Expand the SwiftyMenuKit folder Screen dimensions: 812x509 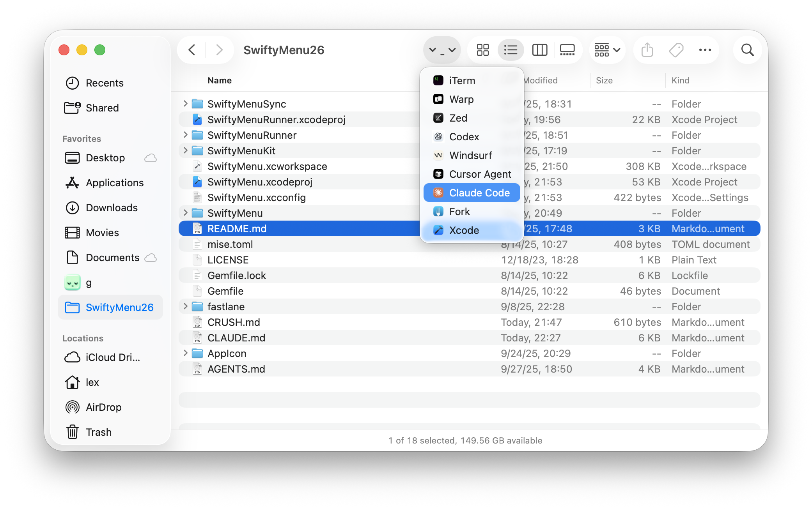point(185,150)
